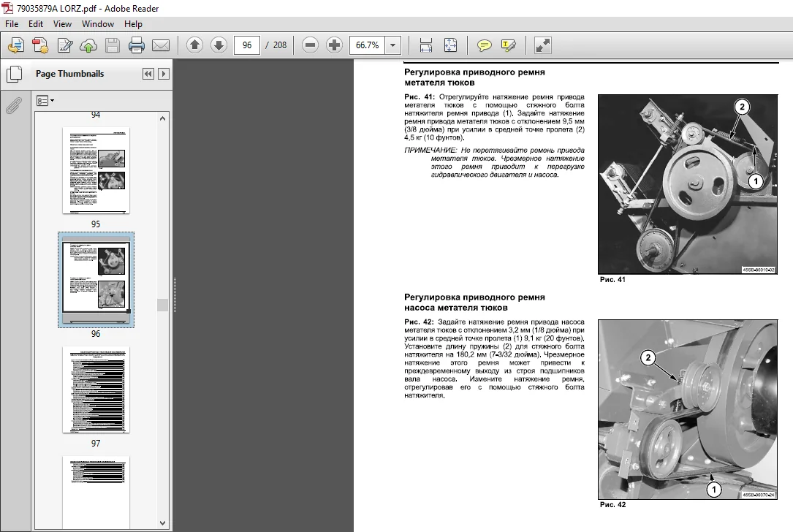
Task: Open the zoom percentage dropdown
Action: [393, 45]
